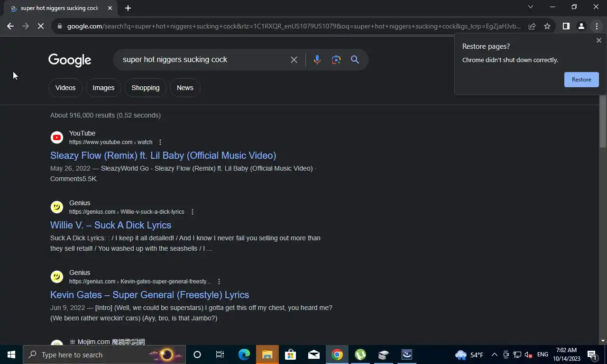Open more options for the Willie V. result

tap(192, 212)
